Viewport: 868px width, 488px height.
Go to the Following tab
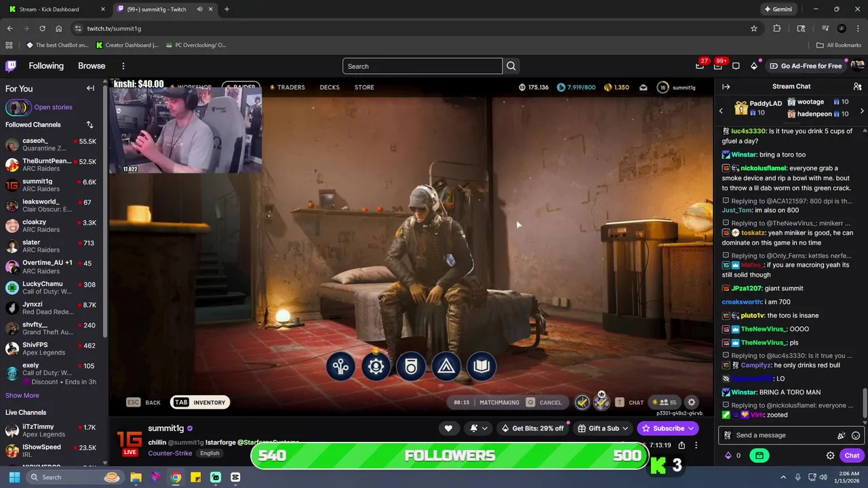[46, 66]
